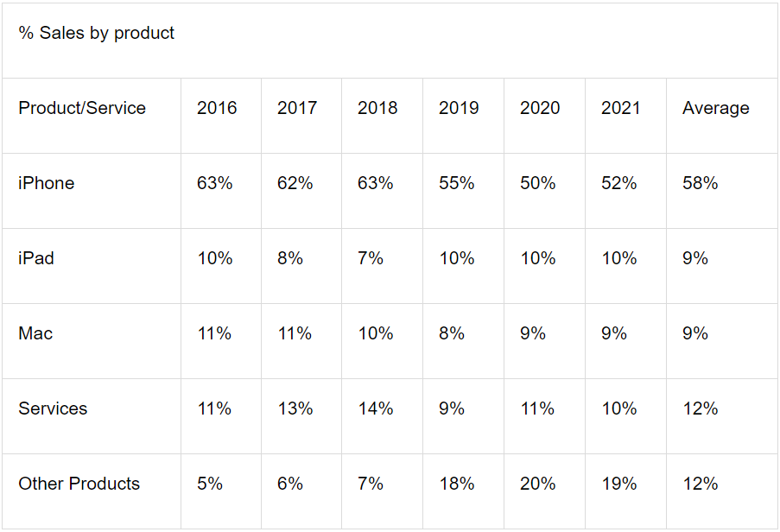Select the 'Product/Service' header cell
Viewport: 780px width, 532px height.
[x=82, y=108]
